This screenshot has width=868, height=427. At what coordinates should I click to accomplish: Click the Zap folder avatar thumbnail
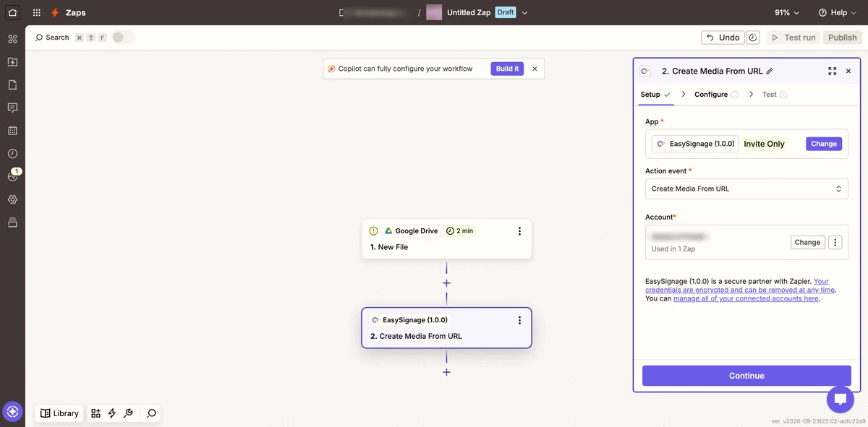[x=434, y=12]
